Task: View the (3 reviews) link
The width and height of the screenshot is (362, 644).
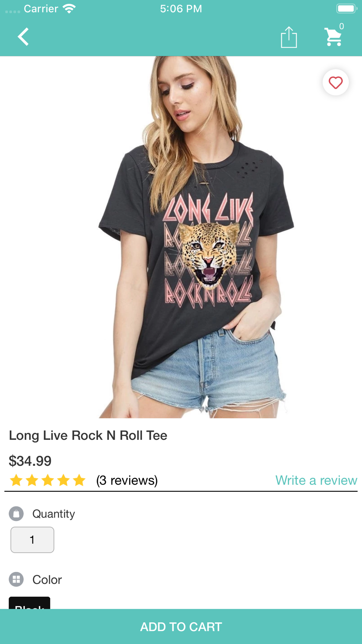Action: [127, 480]
